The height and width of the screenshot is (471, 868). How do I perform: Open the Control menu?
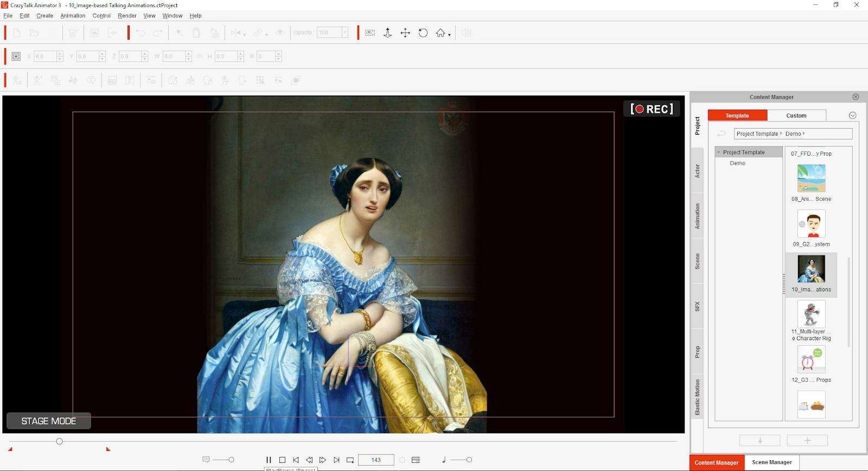coord(101,16)
